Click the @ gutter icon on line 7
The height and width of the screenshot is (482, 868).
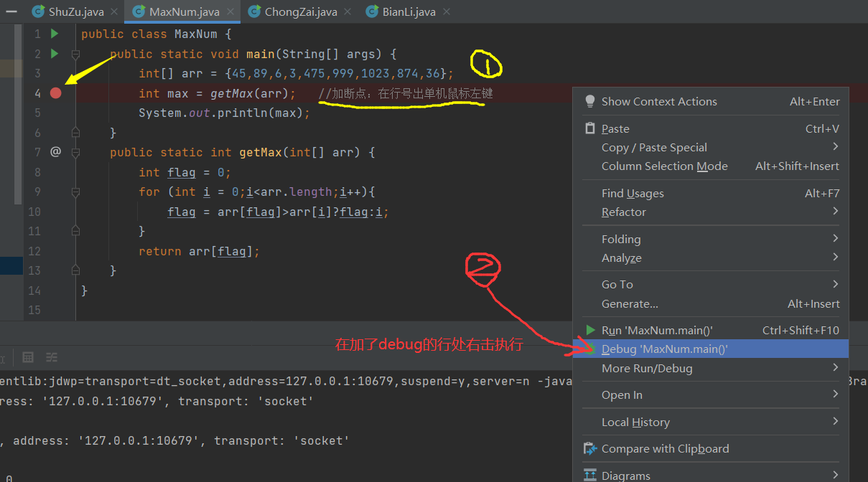55,152
